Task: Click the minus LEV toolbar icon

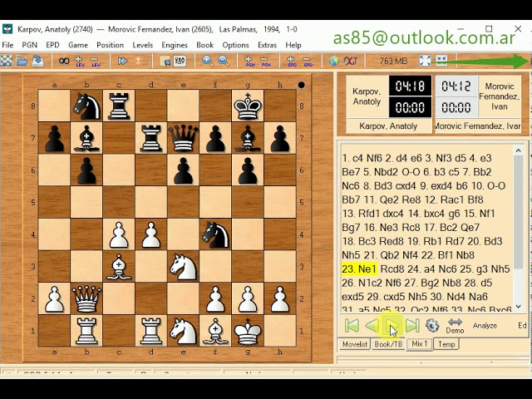Action: click(x=96, y=61)
